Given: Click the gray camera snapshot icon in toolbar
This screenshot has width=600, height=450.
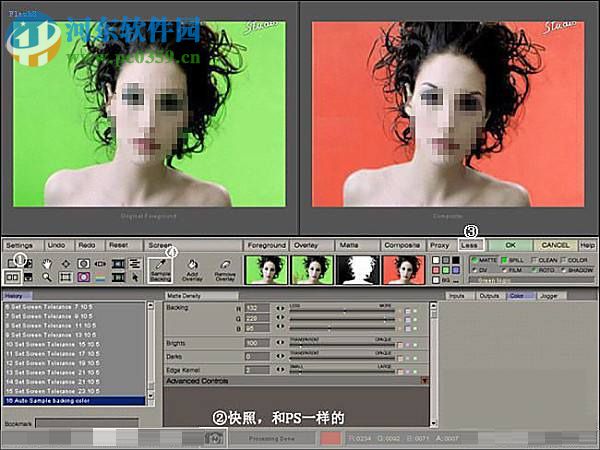Looking at the screenshot, I should [83, 264].
